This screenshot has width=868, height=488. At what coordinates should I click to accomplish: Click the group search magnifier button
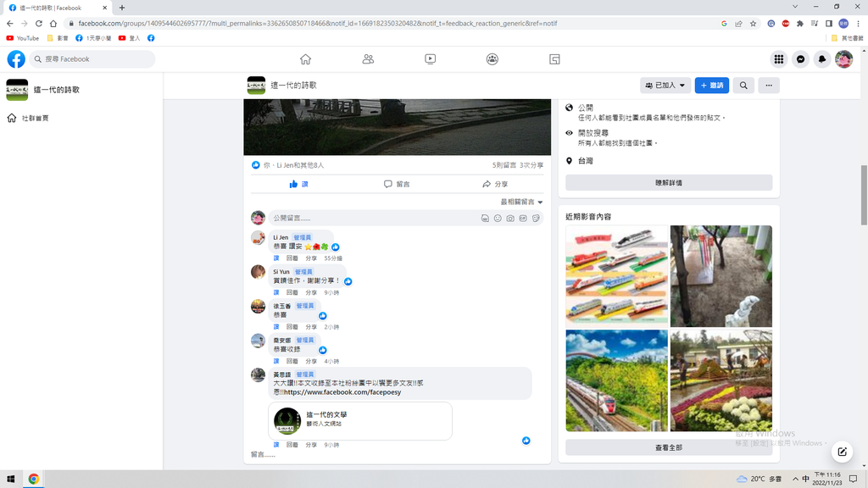(x=743, y=86)
